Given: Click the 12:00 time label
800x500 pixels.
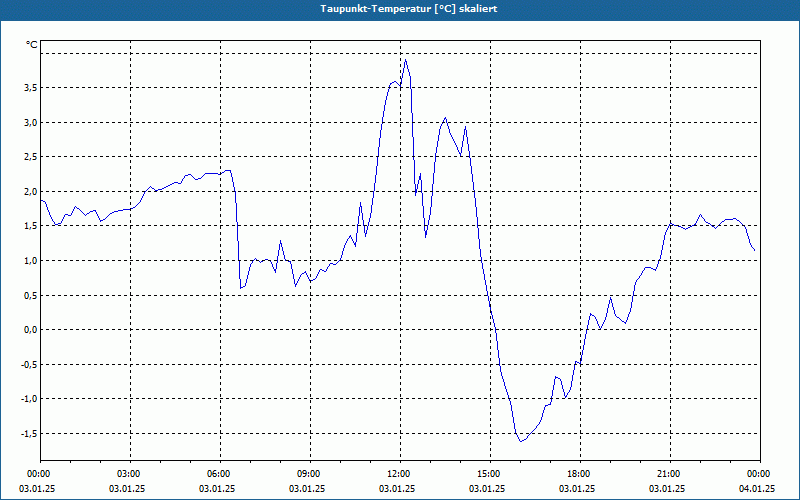Looking at the screenshot, I should 401,474.
